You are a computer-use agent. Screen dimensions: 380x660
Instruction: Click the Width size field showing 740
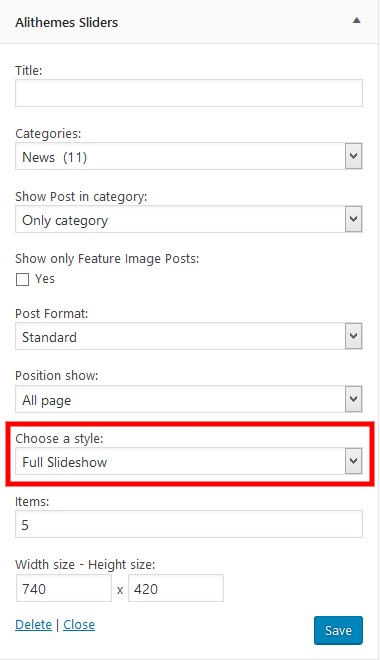pyautogui.click(x=64, y=588)
